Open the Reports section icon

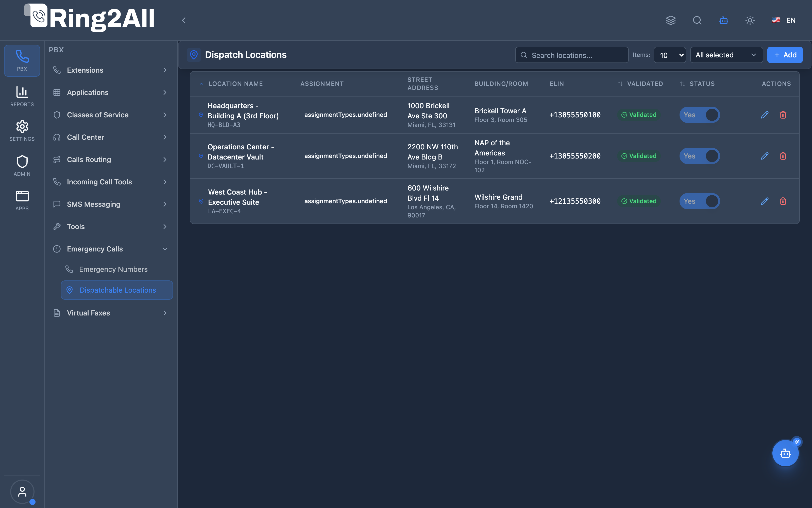22,96
